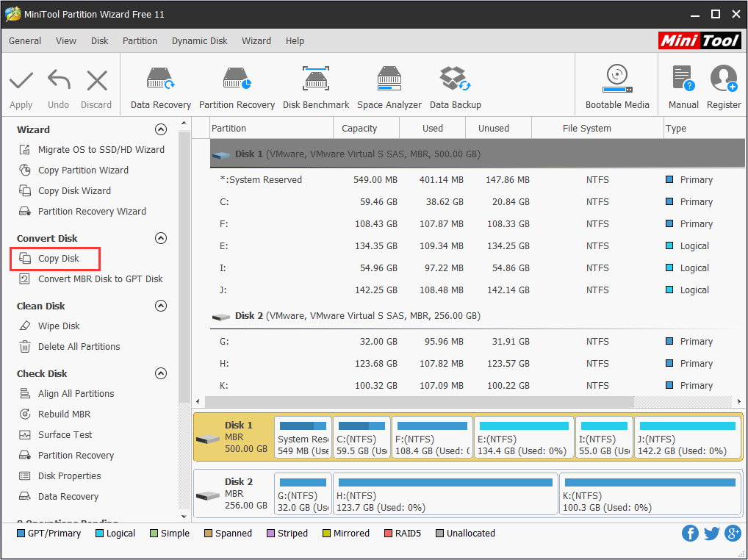Select Align All Partitions
The image size is (748, 560).
66,394
